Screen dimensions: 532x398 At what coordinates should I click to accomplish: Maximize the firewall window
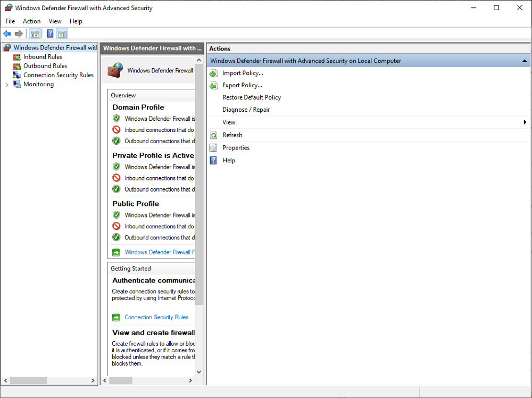496,8
